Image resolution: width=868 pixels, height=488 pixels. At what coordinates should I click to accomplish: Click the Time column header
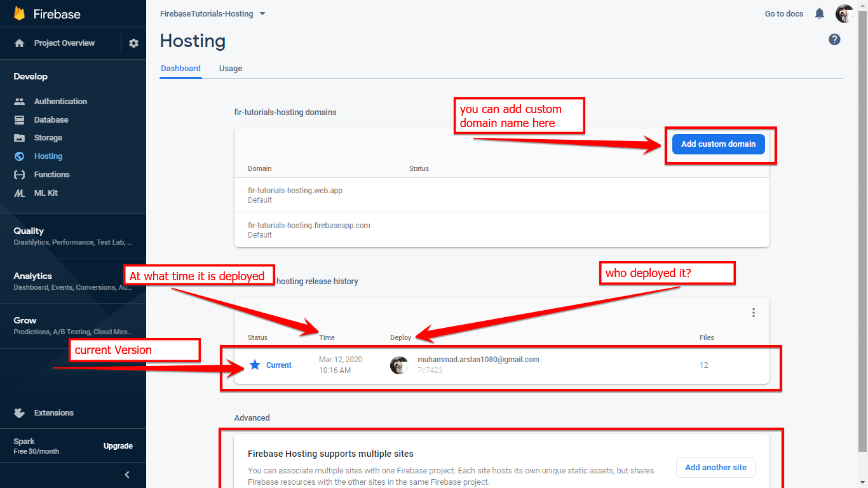327,338
